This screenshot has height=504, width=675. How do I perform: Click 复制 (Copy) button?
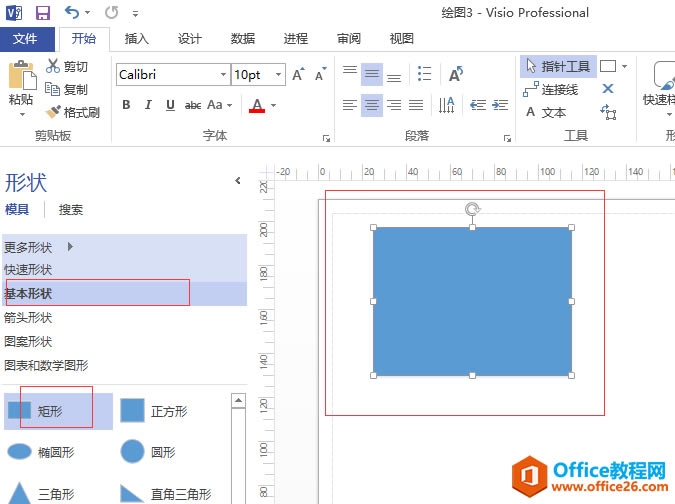click(x=67, y=89)
